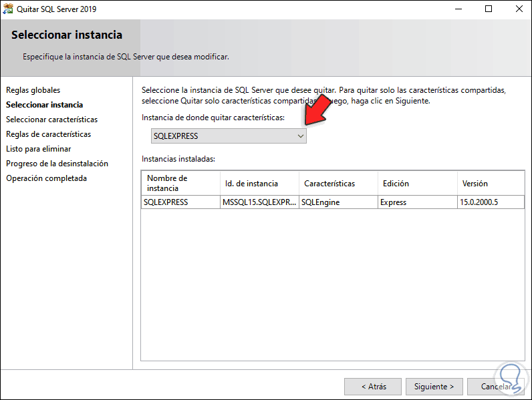Close the Quitar SQL Server 2019 window
Viewport: 532px width, 400px height.
[x=519, y=9]
